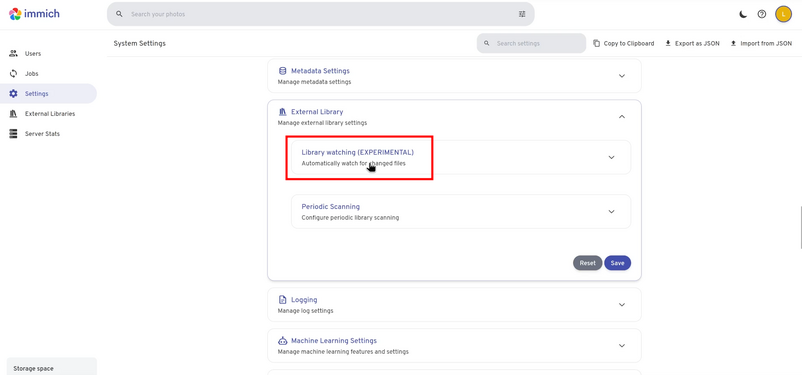802x375 pixels.
Task: Click the Storage space label
Action: 33,368
